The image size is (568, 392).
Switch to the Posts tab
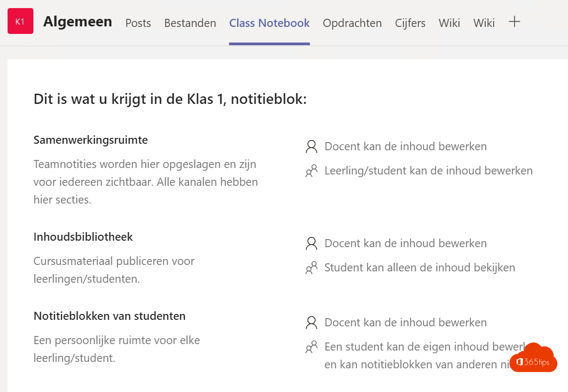tap(138, 23)
